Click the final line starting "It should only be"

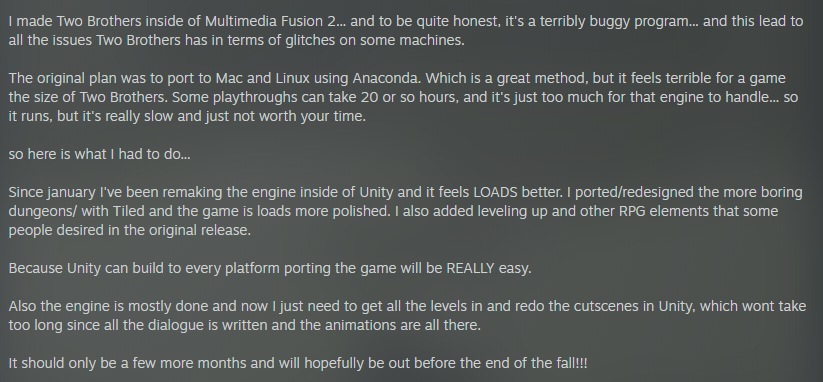point(298,363)
